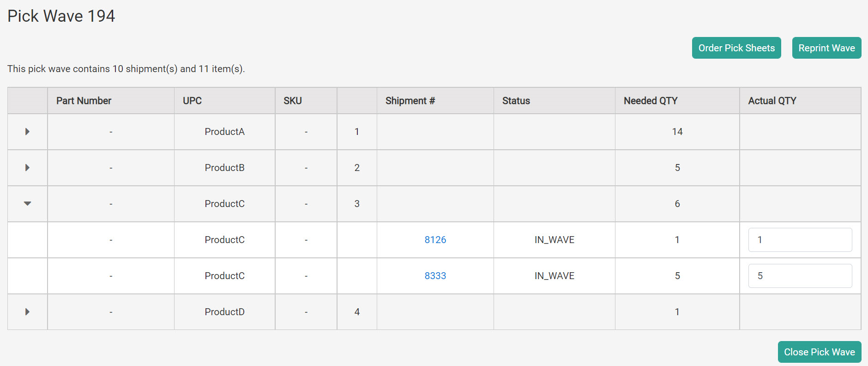Click the Needed QTY column header
The width and height of the screenshot is (868, 366).
pyautogui.click(x=651, y=100)
